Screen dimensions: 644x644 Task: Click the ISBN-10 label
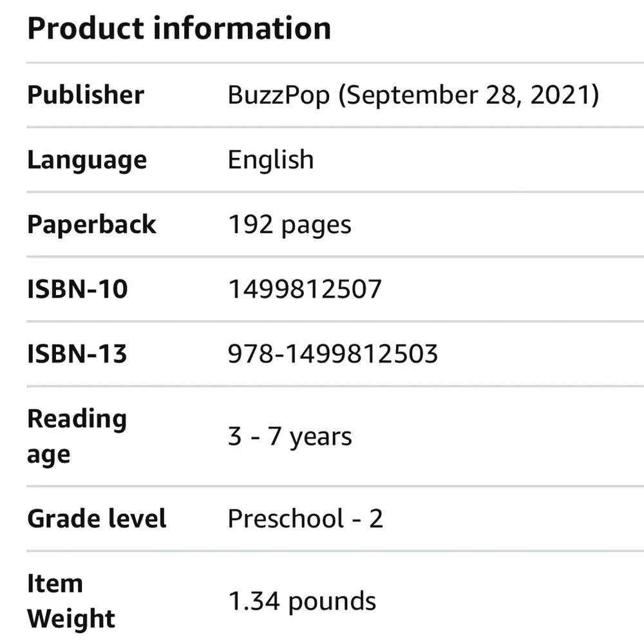coord(77,289)
